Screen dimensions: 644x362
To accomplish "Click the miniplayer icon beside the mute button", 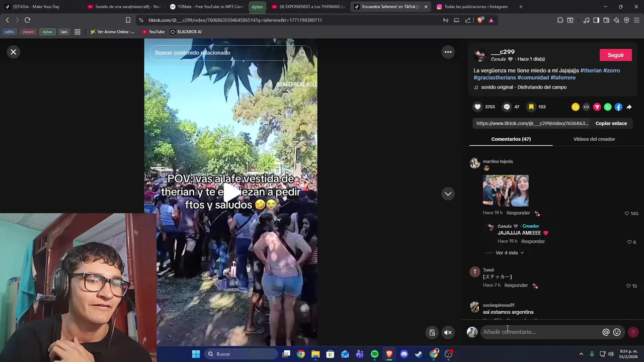I will pyautogui.click(x=432, y=332).
